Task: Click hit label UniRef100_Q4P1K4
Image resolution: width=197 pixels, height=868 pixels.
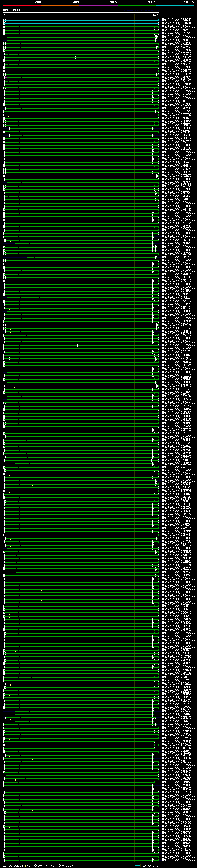Action: [177, 308]
